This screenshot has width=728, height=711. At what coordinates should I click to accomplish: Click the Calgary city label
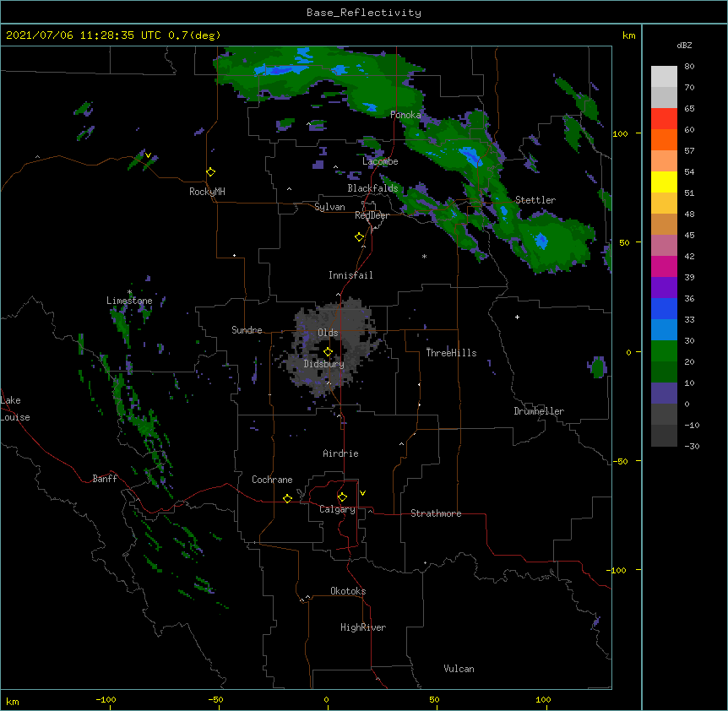click(x=337, y=509)
